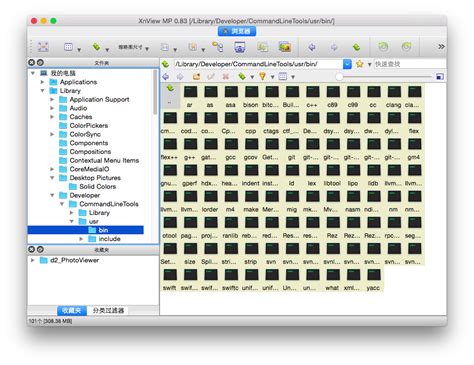Click rotate clockwise toolbar icon
The image size is (474, 365).
point(406,47)
